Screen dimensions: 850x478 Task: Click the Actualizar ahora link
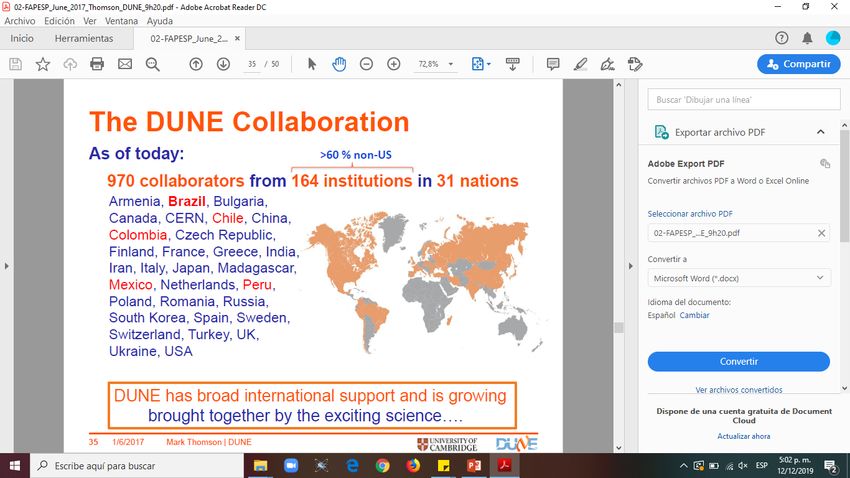click(x=744, y=436)
